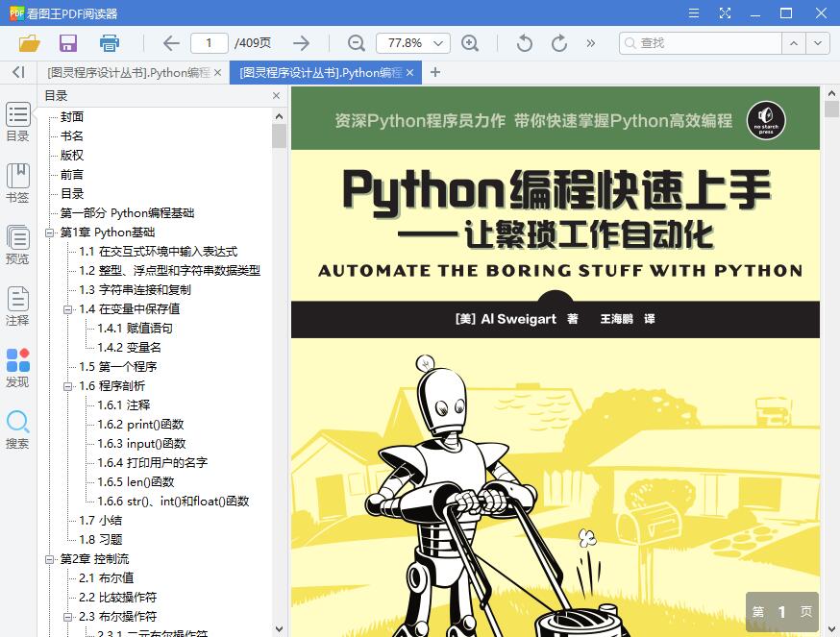Select 1.6.1 注释
This screenshot has height=637, width=840.
(124, 405)
